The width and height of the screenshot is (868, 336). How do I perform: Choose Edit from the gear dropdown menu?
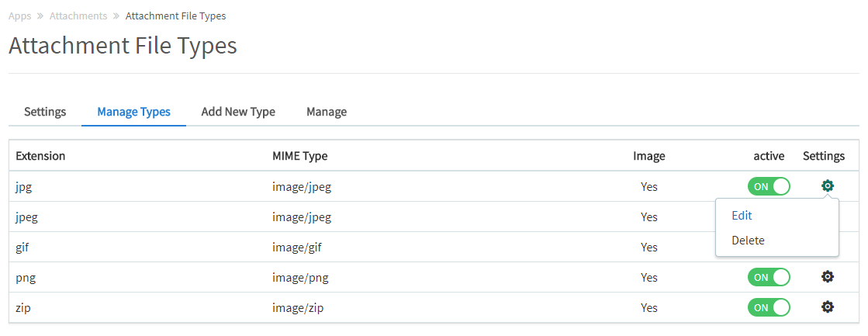[742, 216]
